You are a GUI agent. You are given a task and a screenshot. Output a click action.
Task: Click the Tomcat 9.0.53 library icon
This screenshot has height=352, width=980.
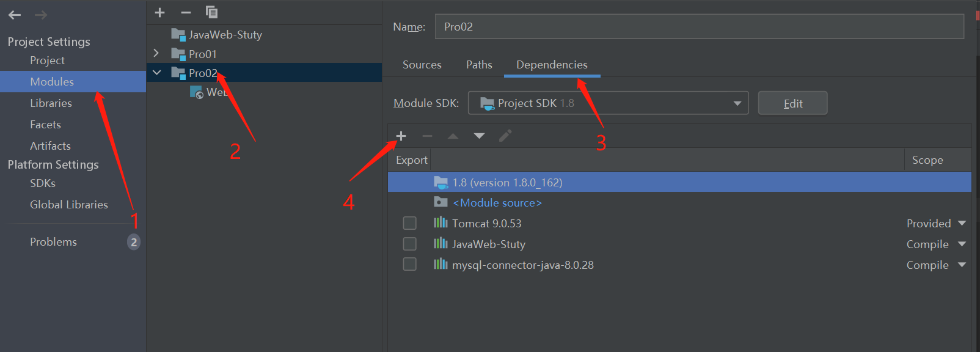[x=441, y=222]
